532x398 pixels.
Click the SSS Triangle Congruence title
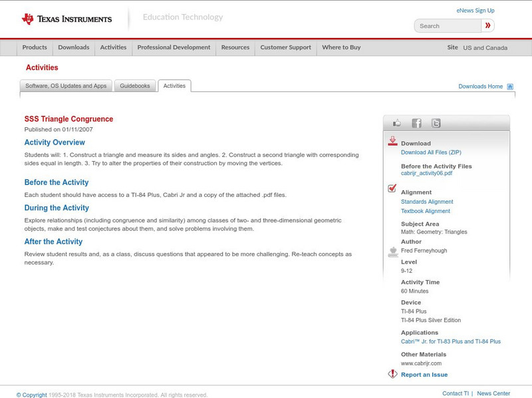coord(68,119)
